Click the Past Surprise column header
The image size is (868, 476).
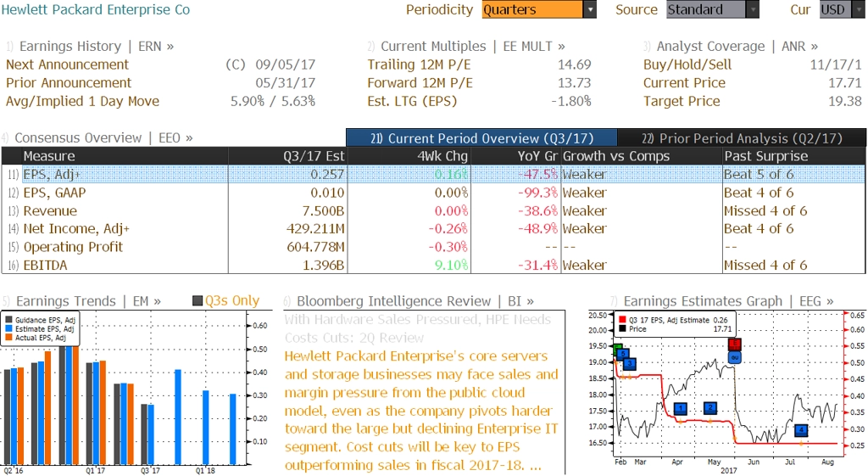pos(793,156)
